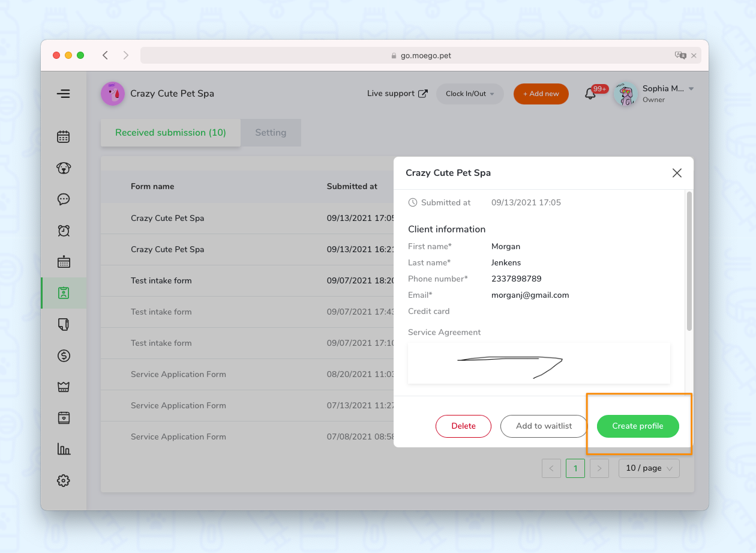
Task: Open the dog face clients icon
Action: 64,168
